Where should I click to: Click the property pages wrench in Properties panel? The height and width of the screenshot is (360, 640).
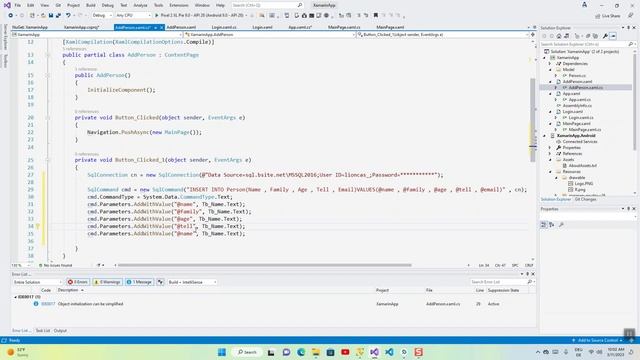[x=562, y=225]
